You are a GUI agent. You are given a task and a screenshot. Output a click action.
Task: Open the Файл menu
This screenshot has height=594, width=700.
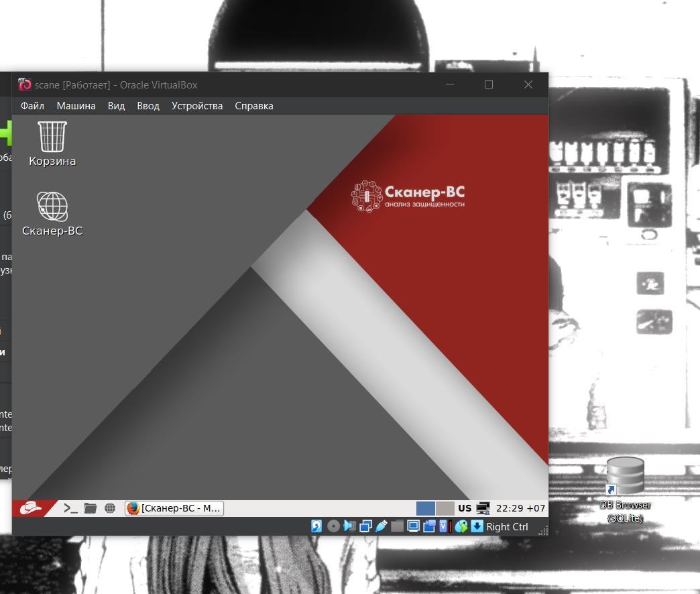pos(32,106)
